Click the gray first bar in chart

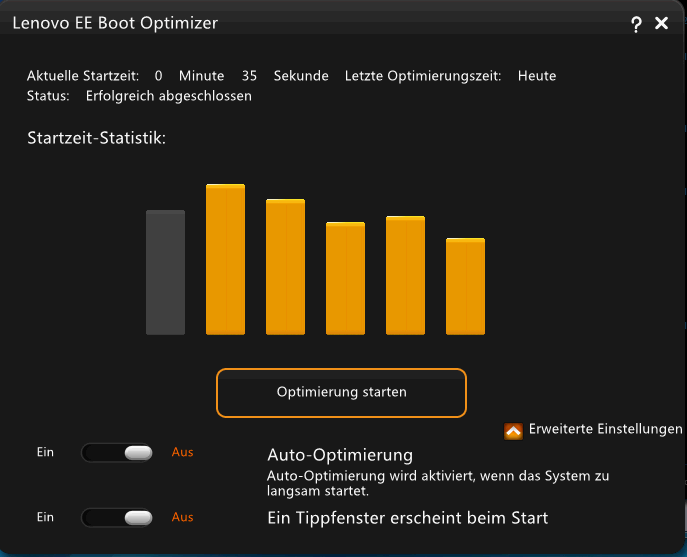pyautogui.click(x=165, y=272)
